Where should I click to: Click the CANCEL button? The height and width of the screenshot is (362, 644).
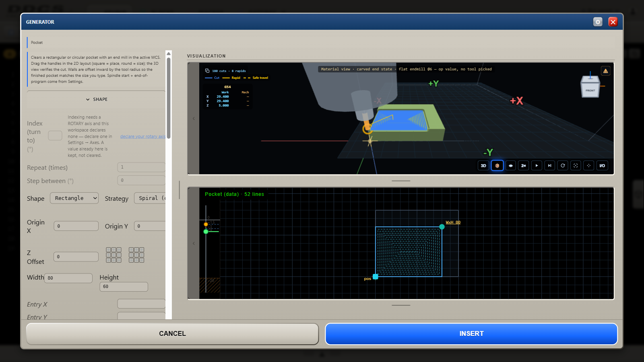point(172,334)
